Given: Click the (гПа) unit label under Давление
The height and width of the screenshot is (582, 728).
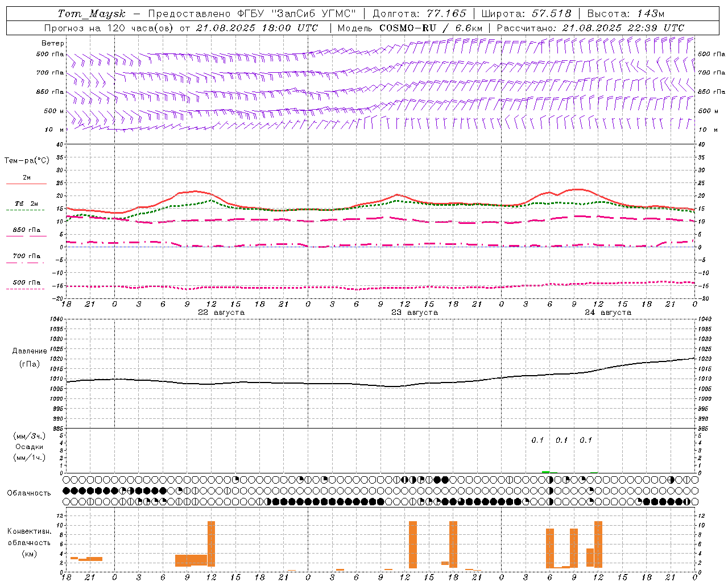Looking at the screenshot, I should pos(30,364).
